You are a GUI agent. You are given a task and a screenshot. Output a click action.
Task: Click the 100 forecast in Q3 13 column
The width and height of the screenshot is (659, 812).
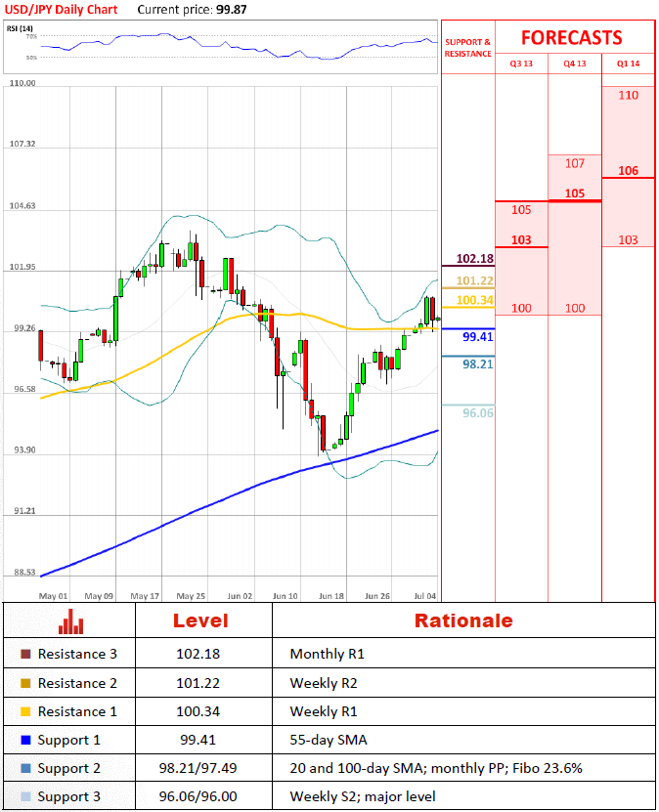521,308
